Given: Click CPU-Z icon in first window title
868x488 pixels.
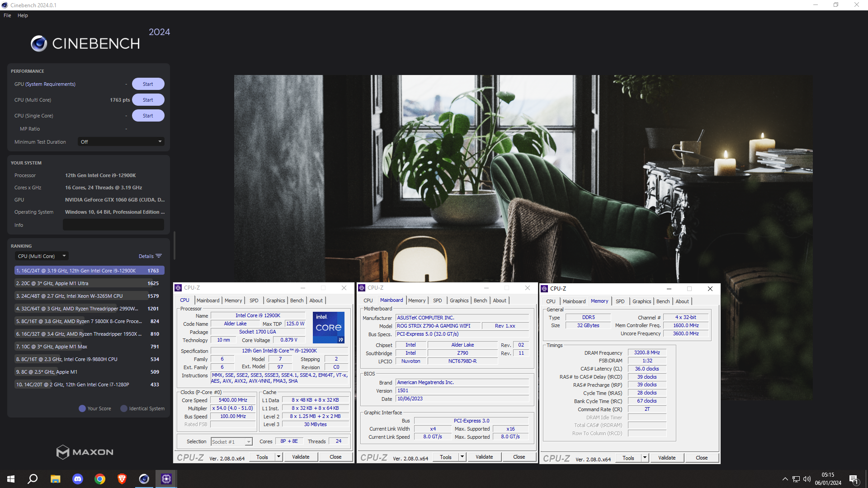Looking at the screenshot, I should 178,288.
